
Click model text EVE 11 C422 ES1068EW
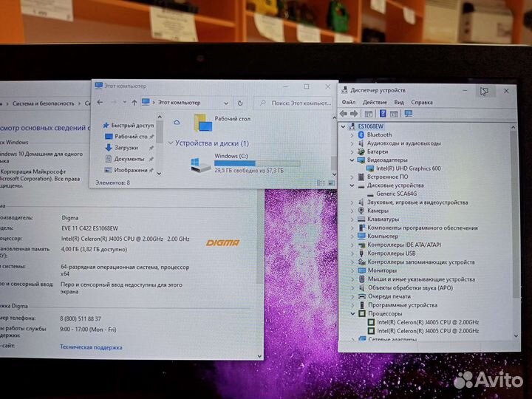90,228
